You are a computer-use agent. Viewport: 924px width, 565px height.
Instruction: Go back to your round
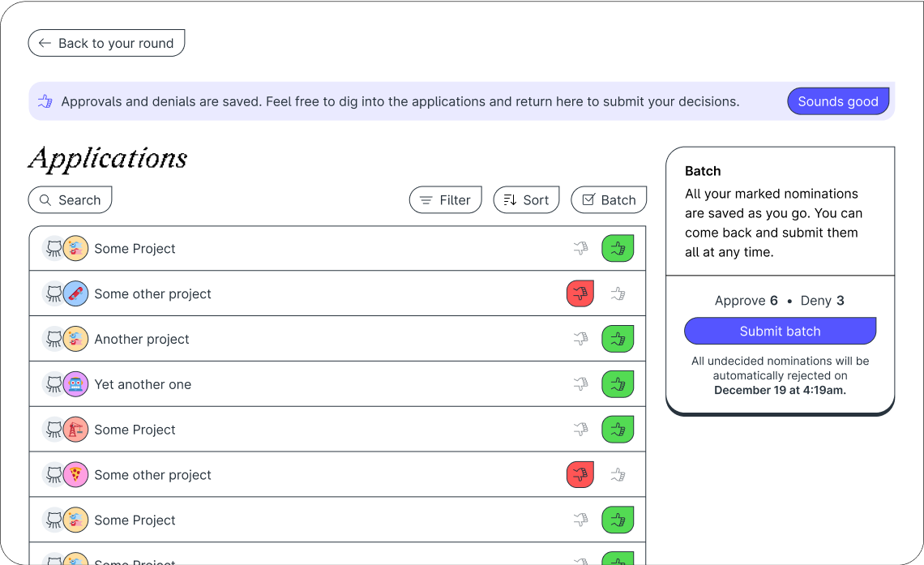pos(106,42)
